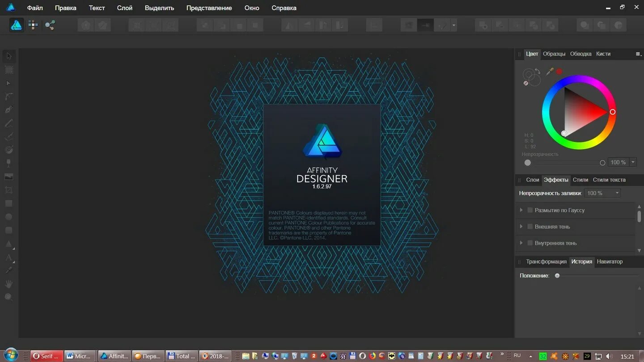Image resolution: width=644 pixels, height=362 pixels.
Task: Set colour to none with the crossed circle
Action: pos(526,83)
